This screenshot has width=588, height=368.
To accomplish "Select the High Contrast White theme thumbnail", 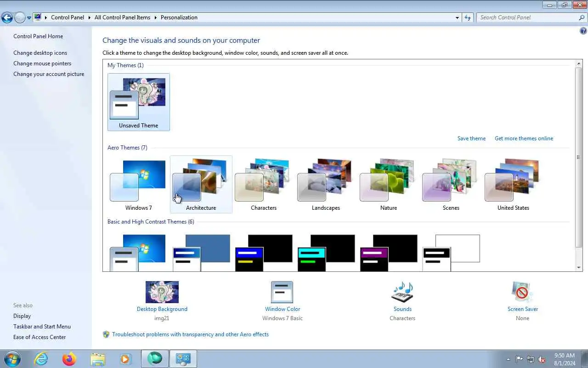I will pyautogui.click(x=451, y=253).
